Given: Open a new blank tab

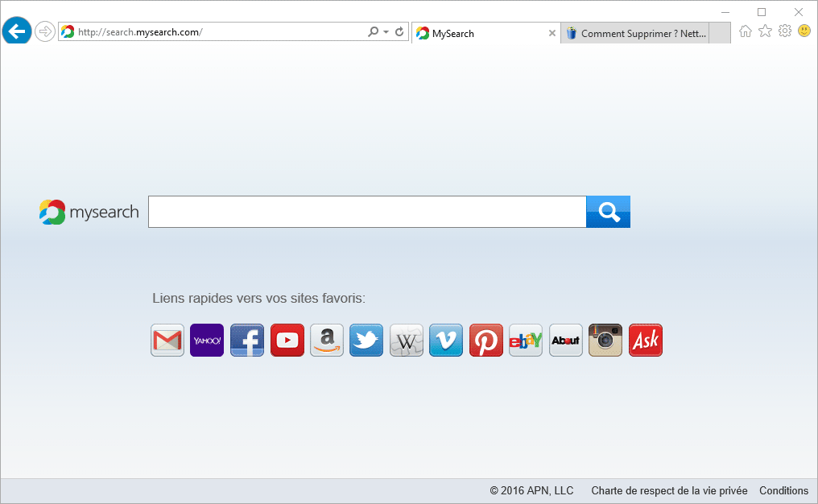Looking at the screenshot, I should [x=720, y=33].
